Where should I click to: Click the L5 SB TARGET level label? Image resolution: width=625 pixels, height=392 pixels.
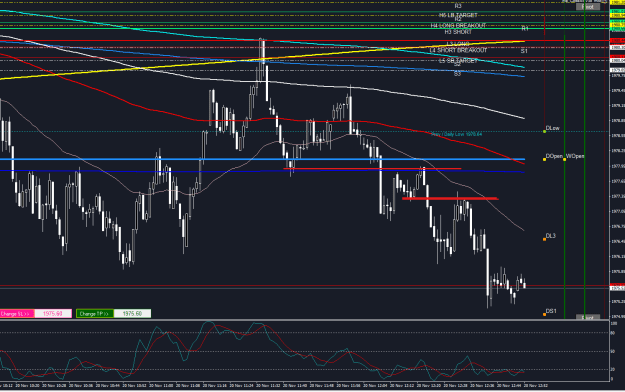[458, 61]
